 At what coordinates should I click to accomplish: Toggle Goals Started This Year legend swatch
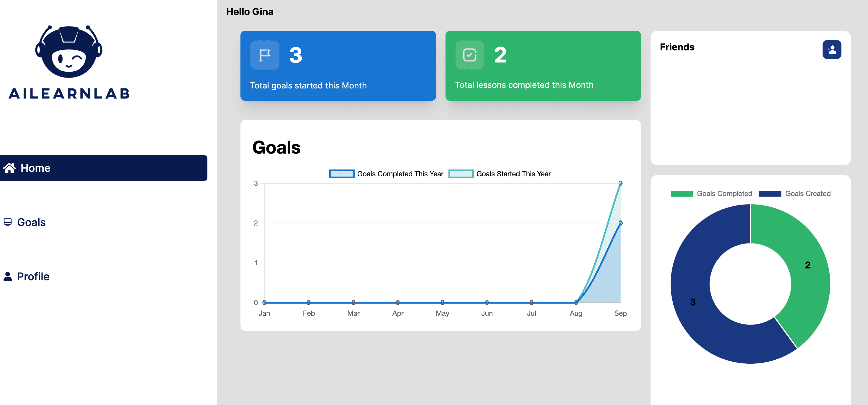pyautogui.click(x=461, y=174)
